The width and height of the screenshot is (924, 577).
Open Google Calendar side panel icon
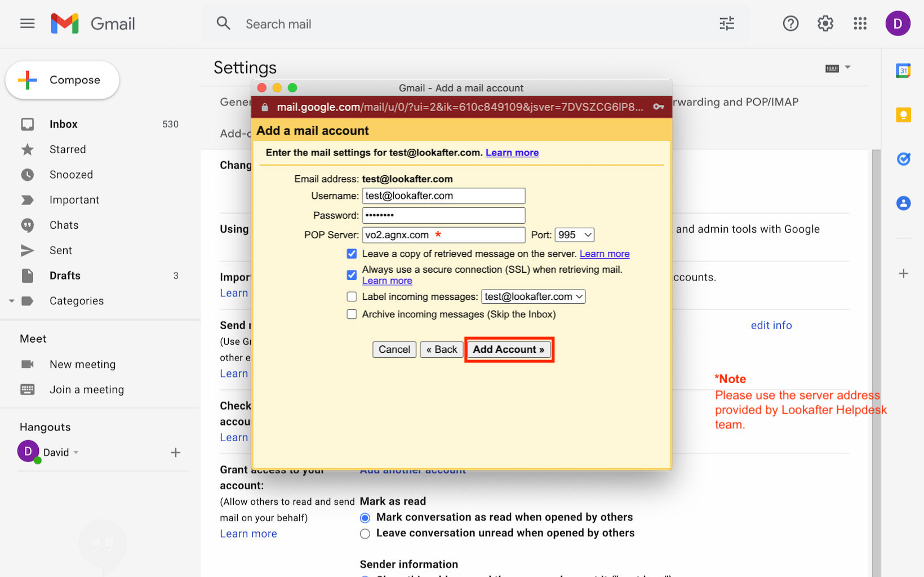tap(903, 70)
